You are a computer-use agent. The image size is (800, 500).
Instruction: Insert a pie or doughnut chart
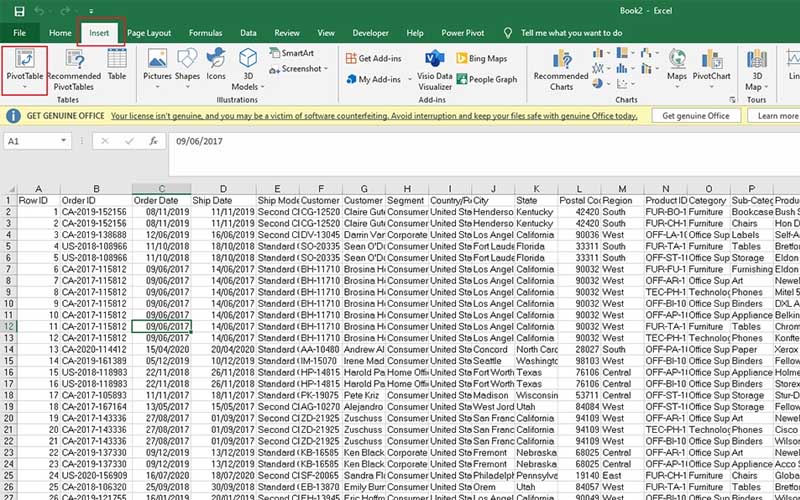tap(597, 83)
